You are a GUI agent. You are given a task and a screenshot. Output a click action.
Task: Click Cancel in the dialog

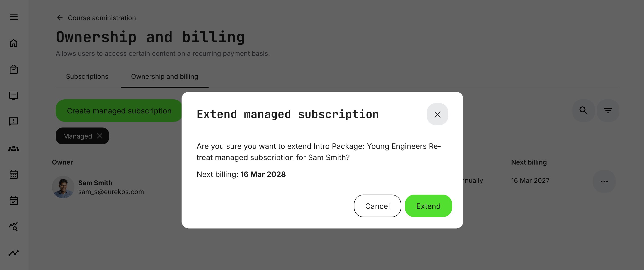coord(377,206)
